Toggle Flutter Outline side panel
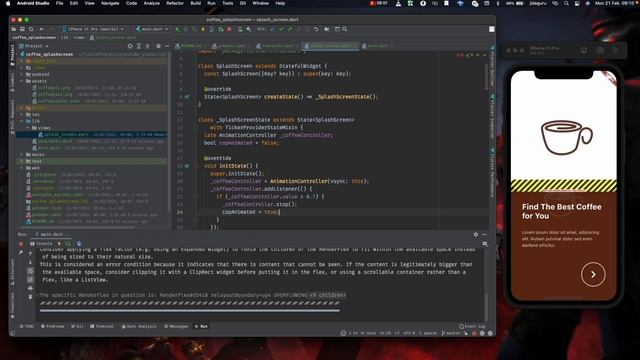Screen dimensions: 640x360 492,66
